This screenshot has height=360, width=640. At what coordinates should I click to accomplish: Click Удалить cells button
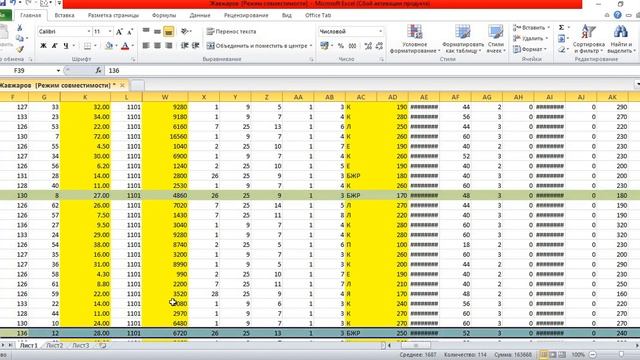pos(529,38)
